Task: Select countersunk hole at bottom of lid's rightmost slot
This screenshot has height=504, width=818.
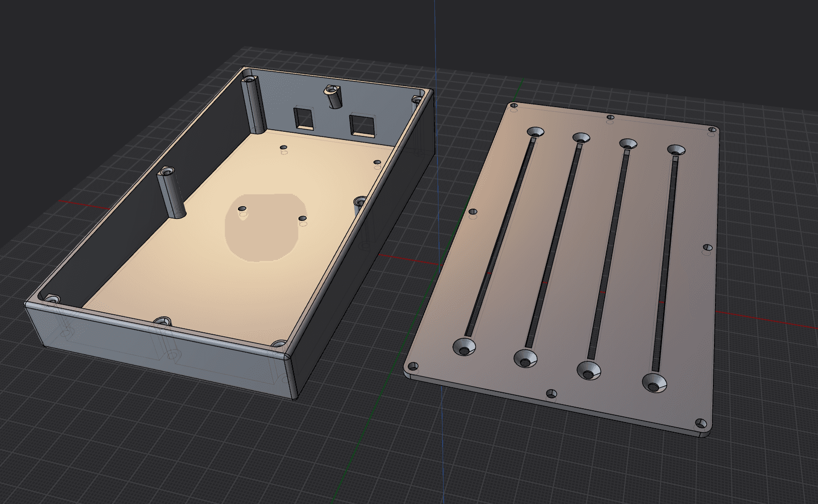Action: pyautogui.click(x=654, y=382)
